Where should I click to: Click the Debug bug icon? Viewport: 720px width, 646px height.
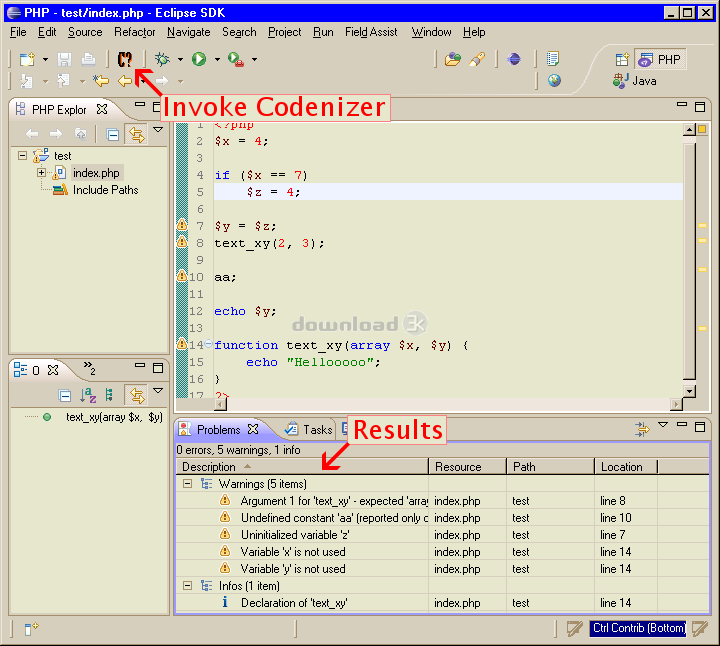click(x=162, y=59)
